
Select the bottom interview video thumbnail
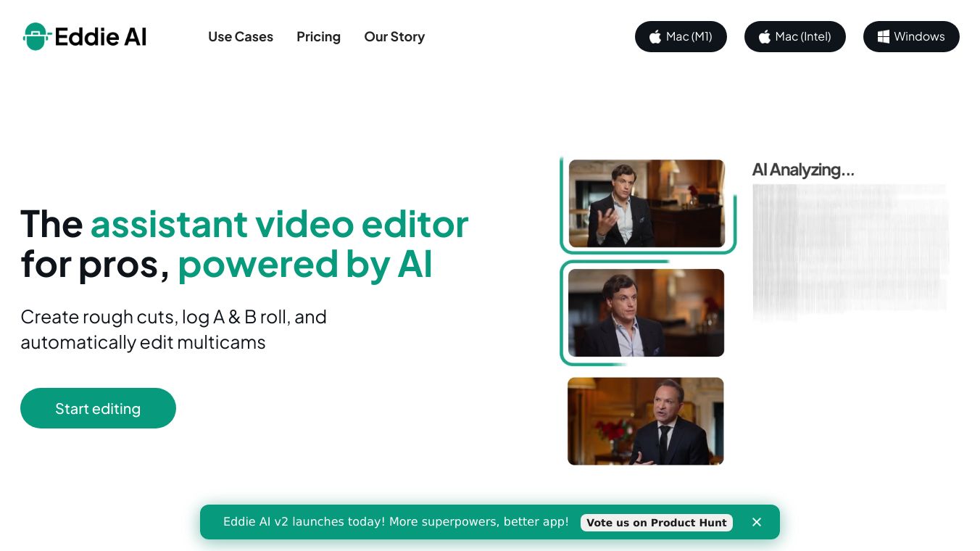(x=646, y=421)
